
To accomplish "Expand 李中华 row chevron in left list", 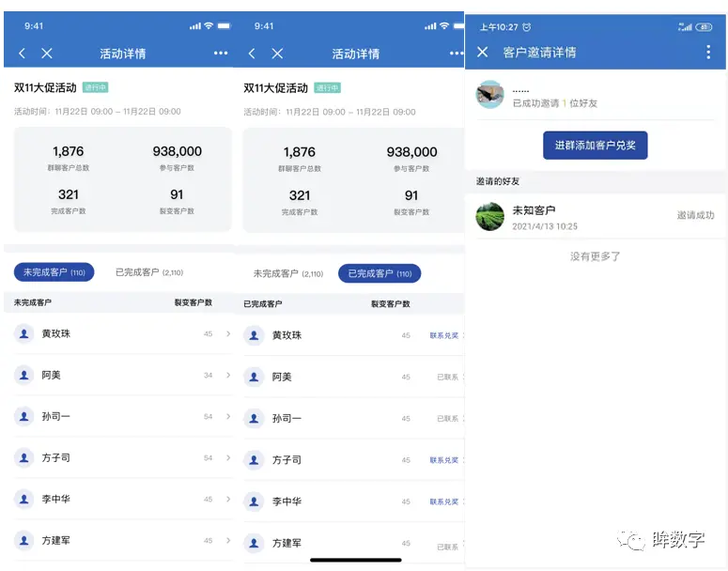I will (x=228, y=500).
